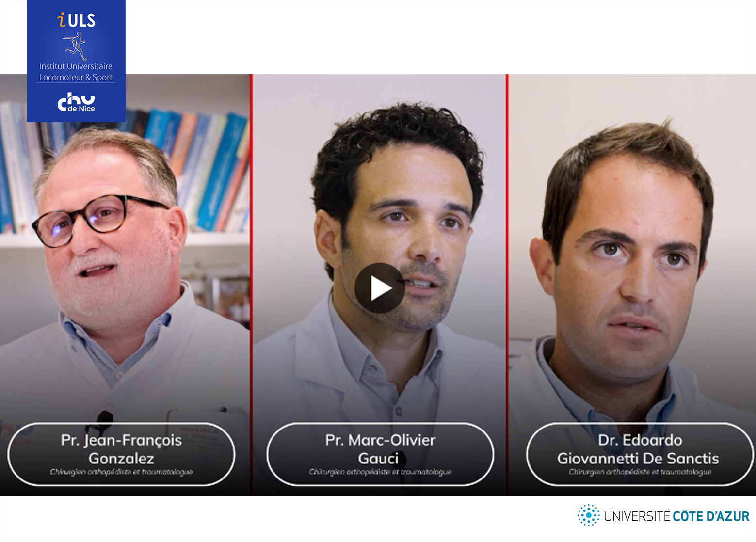Click the Université Côte d'Azur dotted circle icon
Screen dimensions: 756x542
589,515
